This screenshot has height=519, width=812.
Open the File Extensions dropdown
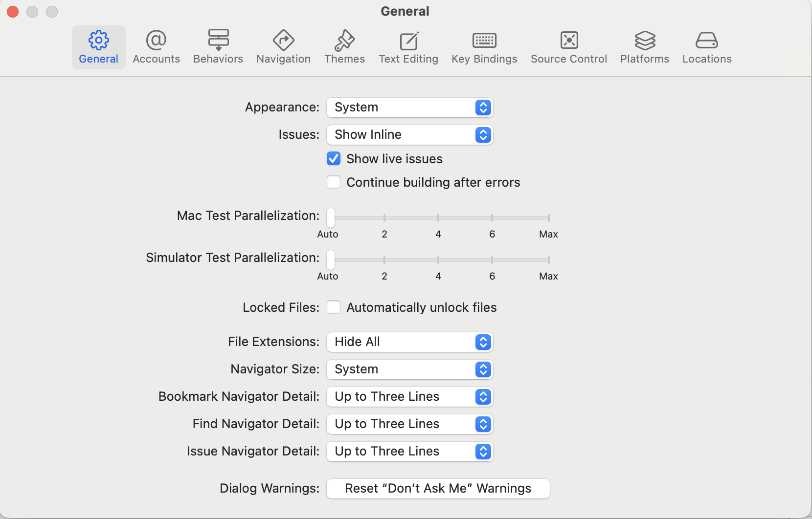(x=409, y=342)
